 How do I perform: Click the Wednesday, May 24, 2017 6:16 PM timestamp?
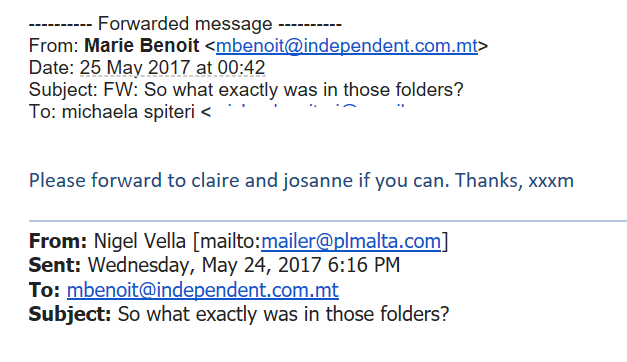click(244, 265)
